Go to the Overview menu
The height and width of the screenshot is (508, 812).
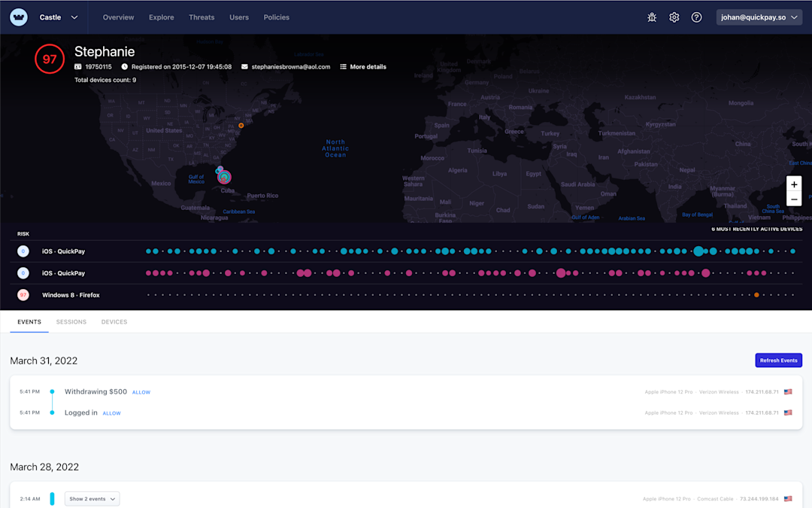[x=118, y=17]
